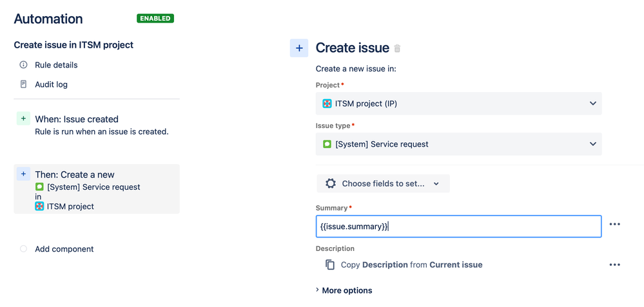
Task: Open the Project dropdown showing ITSM project (IP)
Action: [x=459, y=103]
